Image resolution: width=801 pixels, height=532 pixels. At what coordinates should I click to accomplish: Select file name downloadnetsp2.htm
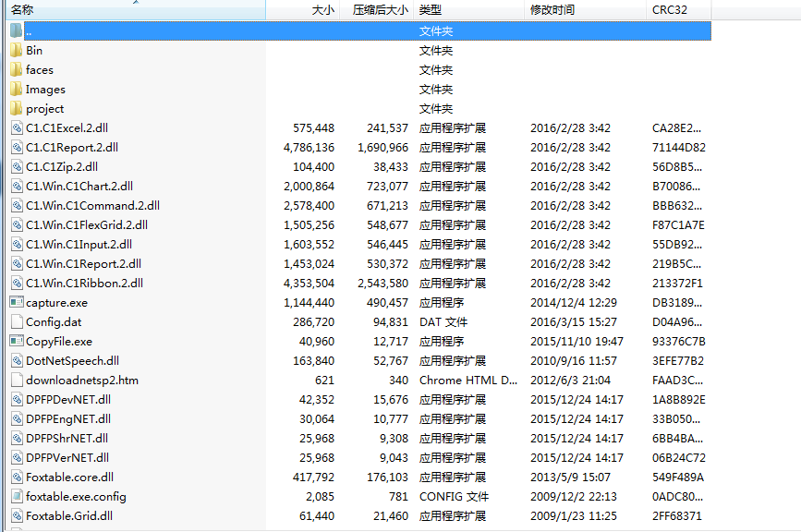coord(82,381)
